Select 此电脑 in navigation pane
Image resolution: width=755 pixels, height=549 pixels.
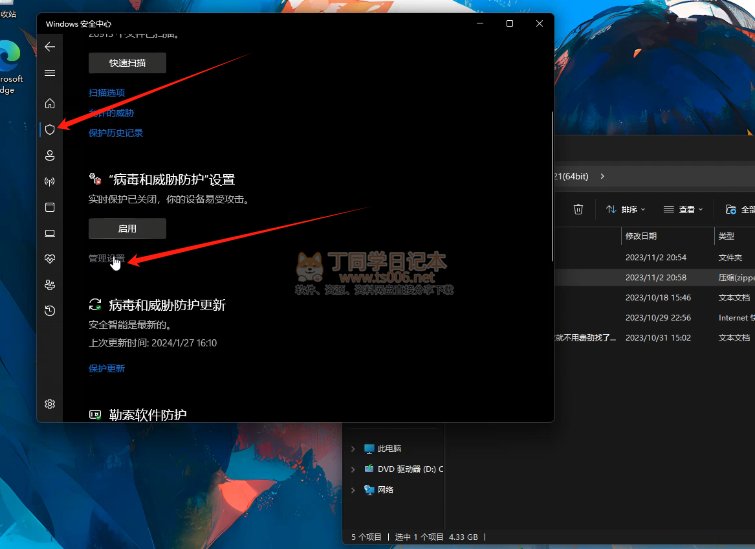(x=383, y=449)
